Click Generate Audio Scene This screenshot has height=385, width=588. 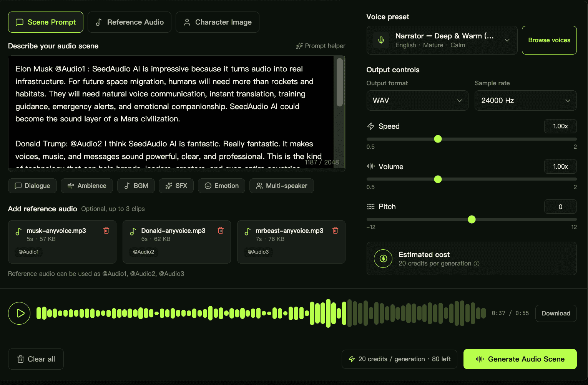point(520,359)
